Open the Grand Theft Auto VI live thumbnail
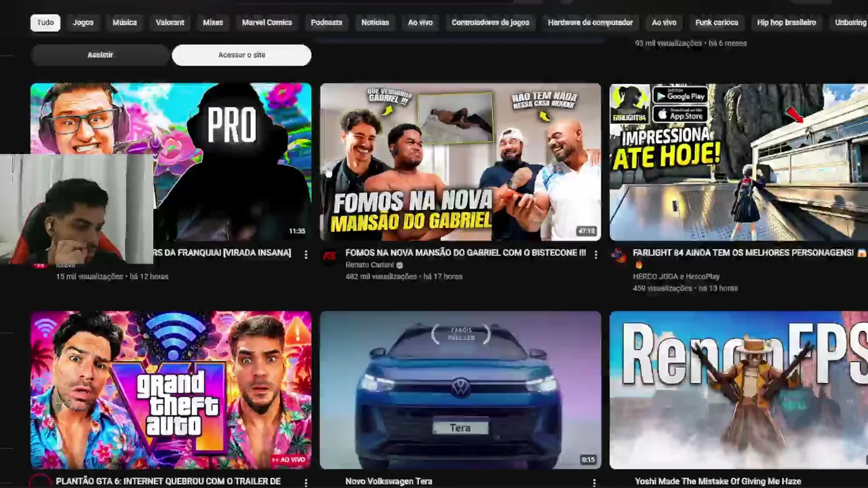This screenshot has width=868, height=488. [x=171, y=390]
